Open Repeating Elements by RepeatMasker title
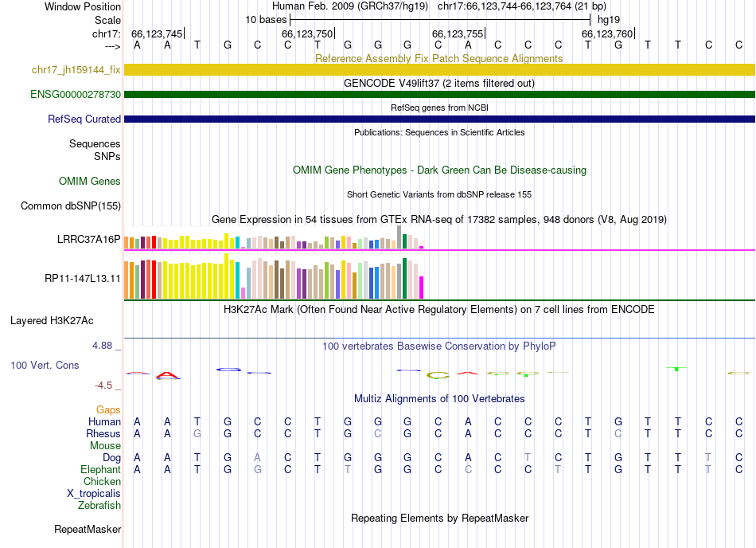This screenshot has width=756, height=548. [x=439, y=518]
